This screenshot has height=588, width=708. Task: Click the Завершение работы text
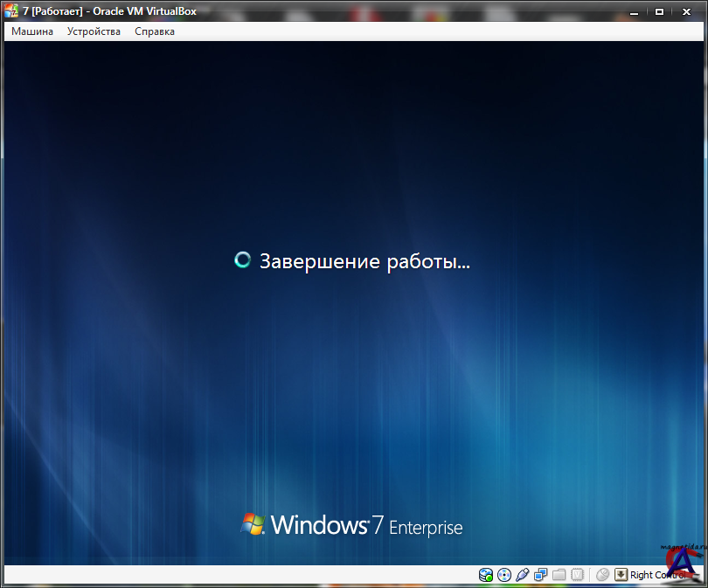tap(364, 261)
